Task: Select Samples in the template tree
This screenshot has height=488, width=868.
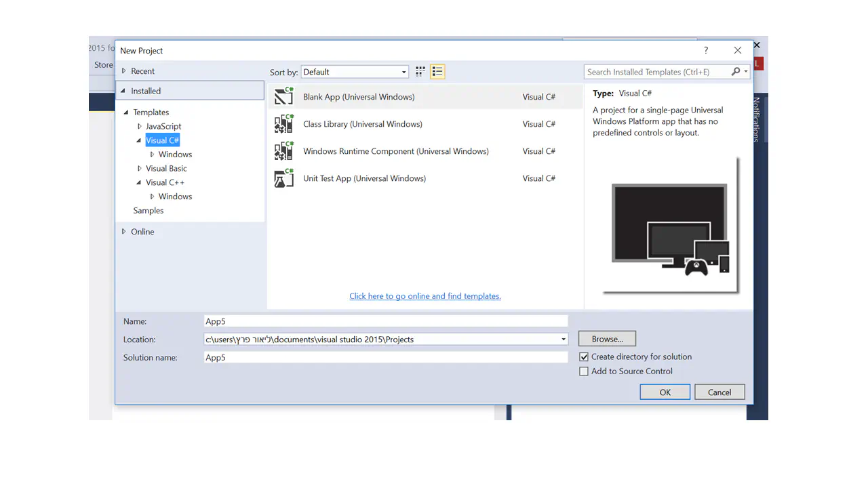Action: [x=149, y=211]
